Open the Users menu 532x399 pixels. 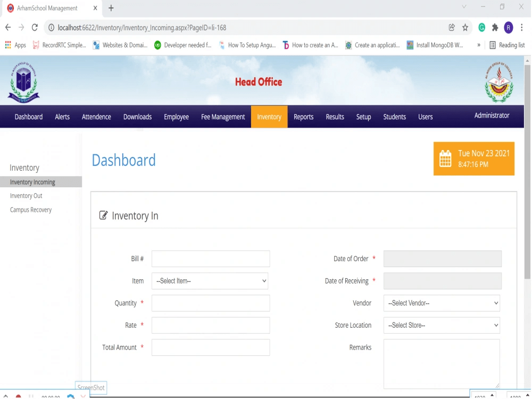click(x=426, y=117)
